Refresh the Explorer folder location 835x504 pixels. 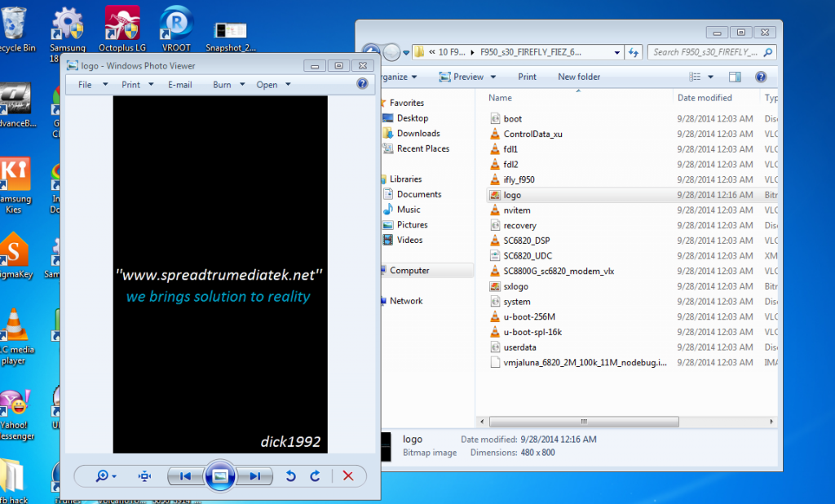[634, 52]
